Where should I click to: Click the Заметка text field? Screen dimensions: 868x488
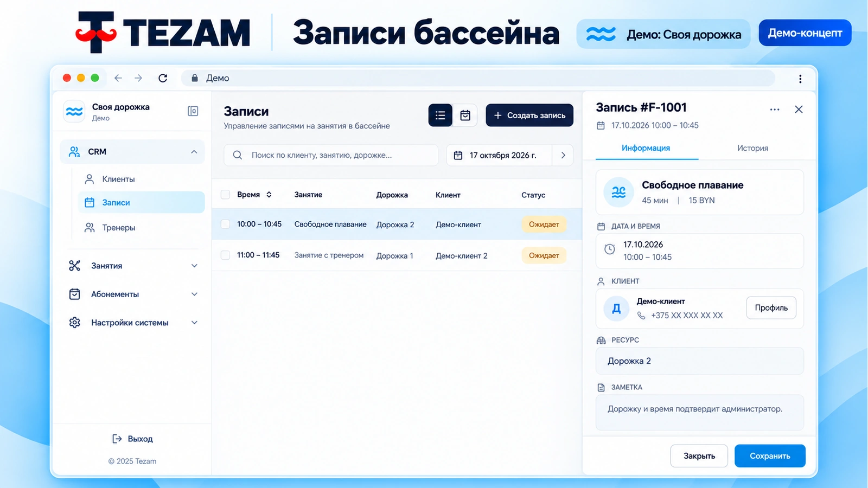pyautogui.click(x=699, y=413)
